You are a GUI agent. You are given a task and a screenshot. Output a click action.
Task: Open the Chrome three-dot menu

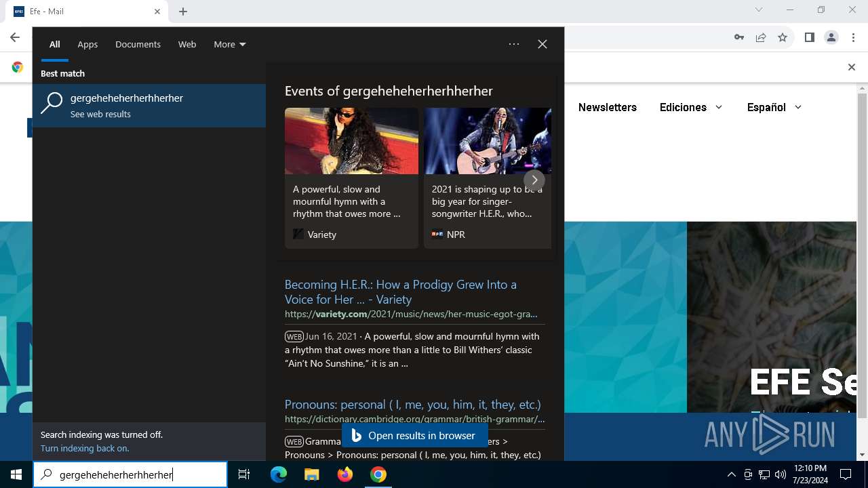tap(853, 37)
